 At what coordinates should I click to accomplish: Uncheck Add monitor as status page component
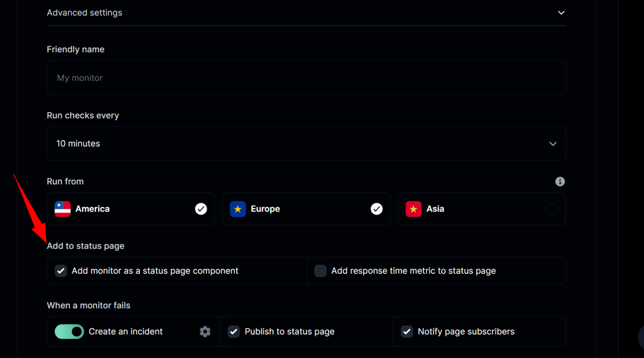click(x=61, y=271)
